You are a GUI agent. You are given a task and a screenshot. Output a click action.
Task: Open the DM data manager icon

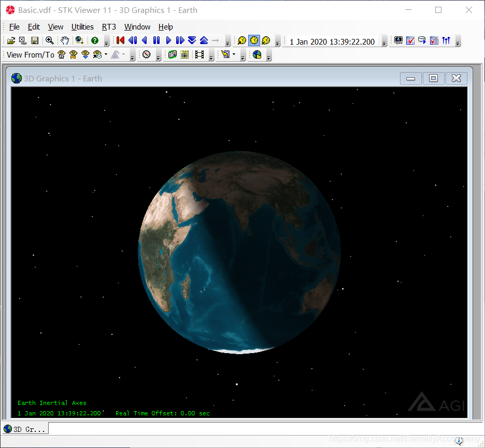[x=398, y=40]
